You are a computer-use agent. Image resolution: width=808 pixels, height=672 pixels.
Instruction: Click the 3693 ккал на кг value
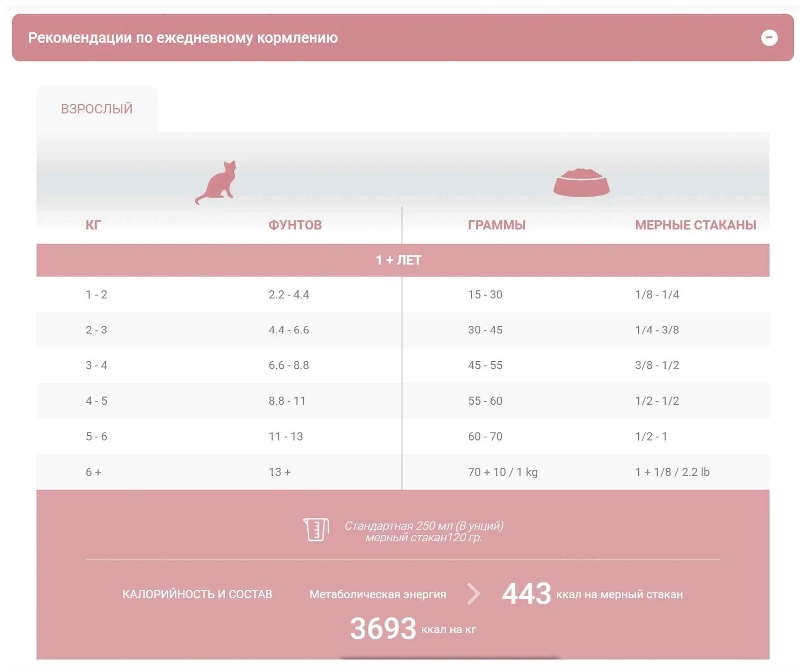click(x=413, y=629)
